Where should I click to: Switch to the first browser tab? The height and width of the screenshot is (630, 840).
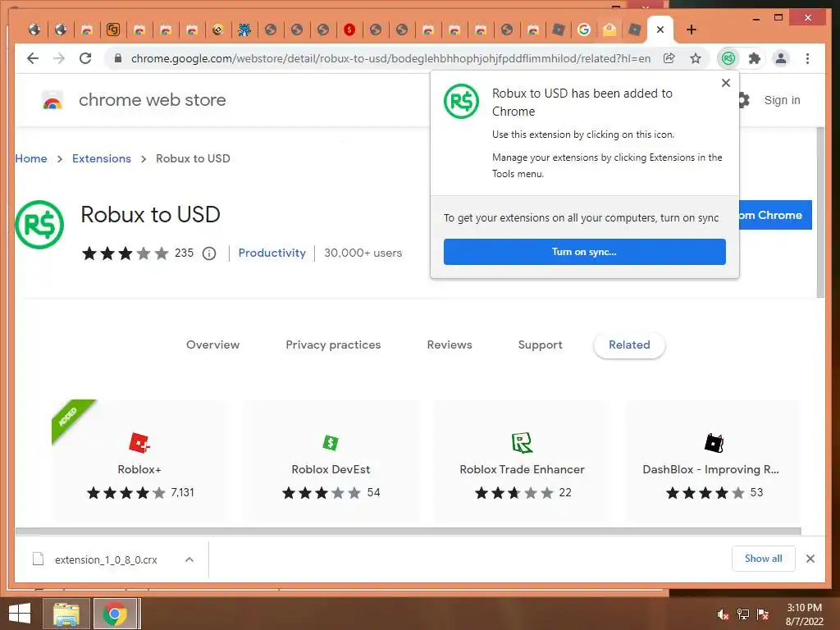tap(34, 30)
